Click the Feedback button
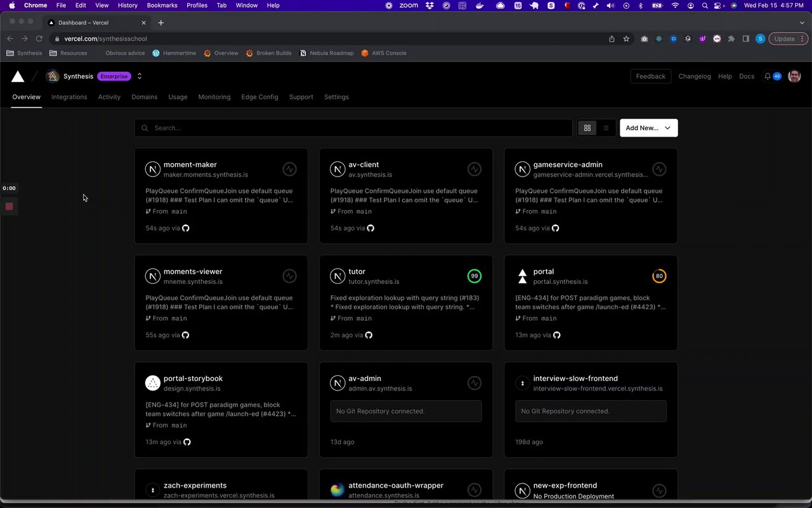Screen dimensions: 812x508 [650, 76]
